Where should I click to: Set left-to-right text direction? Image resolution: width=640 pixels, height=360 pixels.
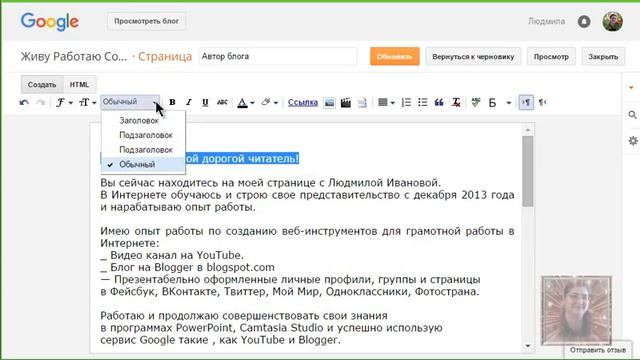527,102
